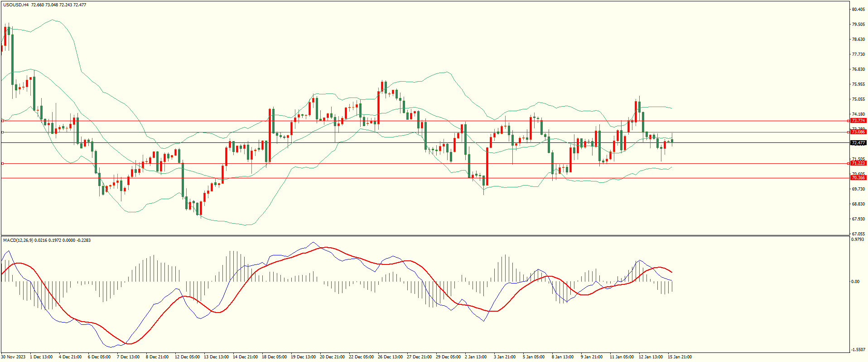Click the 73.086 horizontal line price tag

pos(858,132)
